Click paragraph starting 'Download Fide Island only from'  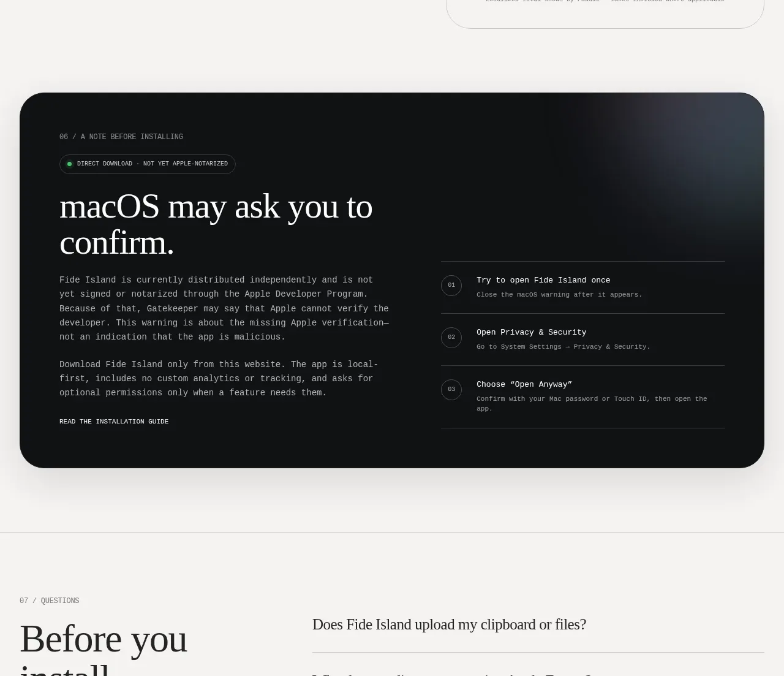tap(219, 379)
